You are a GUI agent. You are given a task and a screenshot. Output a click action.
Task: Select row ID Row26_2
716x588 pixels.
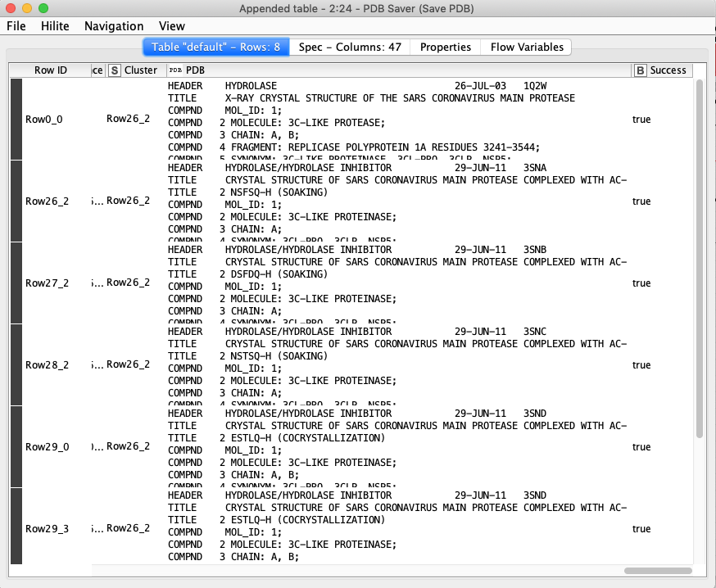click(x=47, y=201)
